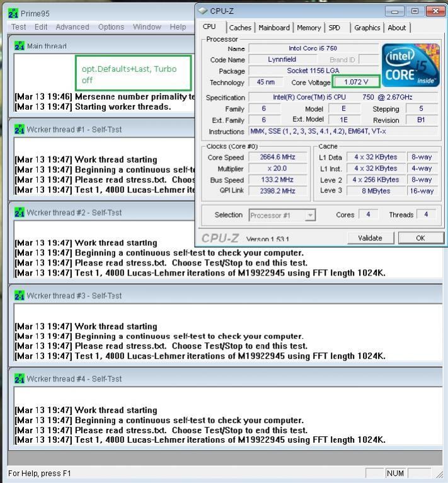The width and height of the screenshot is (448, 483).
Task: Click the Stepping value 5
Action: pyautogui.click(x=421, y=108)
